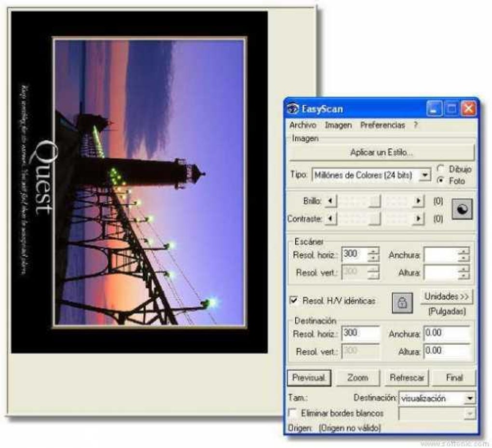Toggle the padlock proportions lock button

click(x=402, y=303)
